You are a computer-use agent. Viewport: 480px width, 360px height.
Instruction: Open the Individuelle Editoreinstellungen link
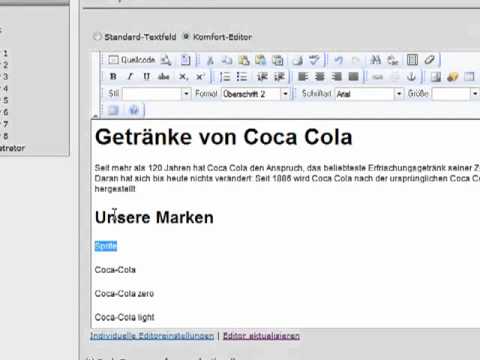coord(152,336)
